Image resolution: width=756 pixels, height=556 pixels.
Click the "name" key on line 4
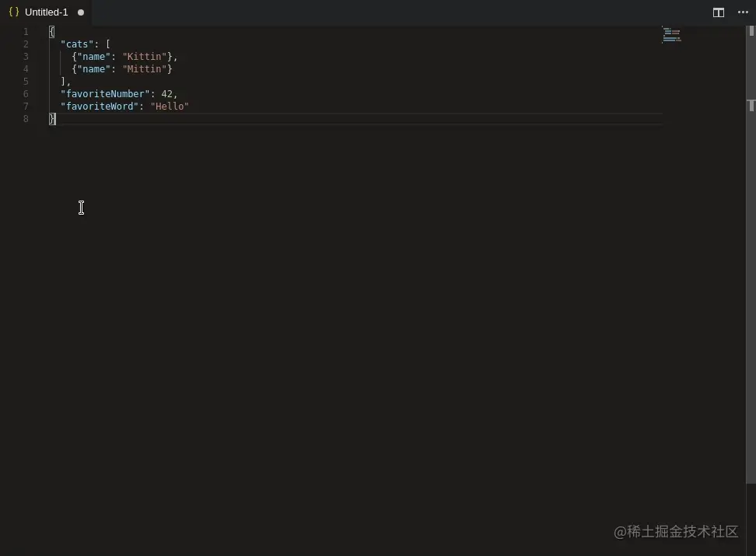(94, 69)
